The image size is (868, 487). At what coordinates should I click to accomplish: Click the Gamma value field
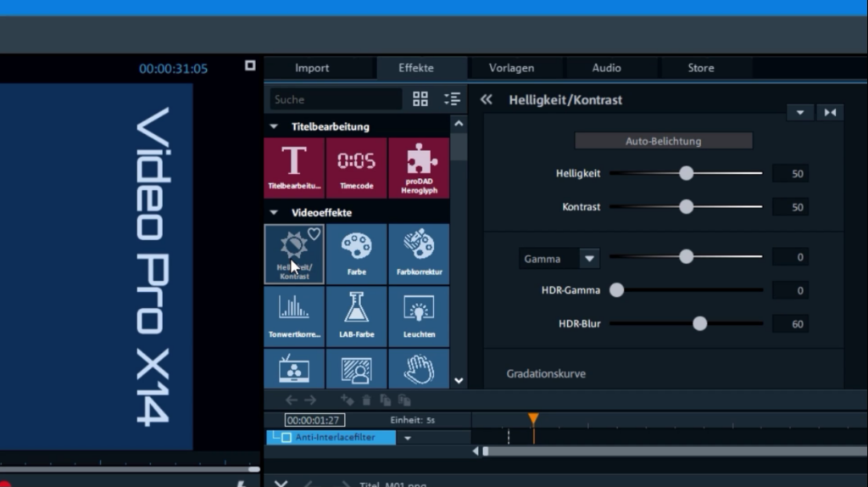pos(791,257)
